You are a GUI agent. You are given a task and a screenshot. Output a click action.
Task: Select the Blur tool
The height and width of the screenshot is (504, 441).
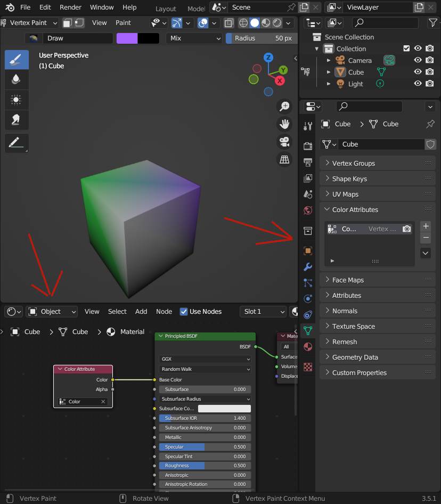click(17, 79)
